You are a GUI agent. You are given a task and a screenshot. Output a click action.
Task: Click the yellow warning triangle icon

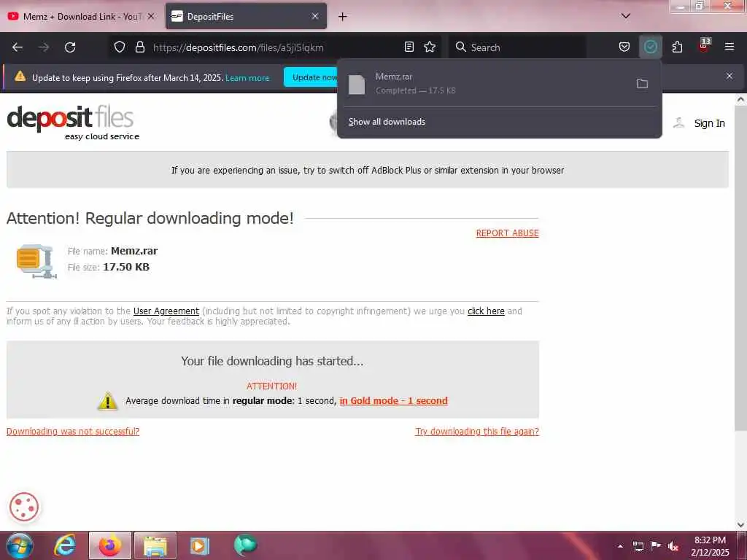pos(108,401)
